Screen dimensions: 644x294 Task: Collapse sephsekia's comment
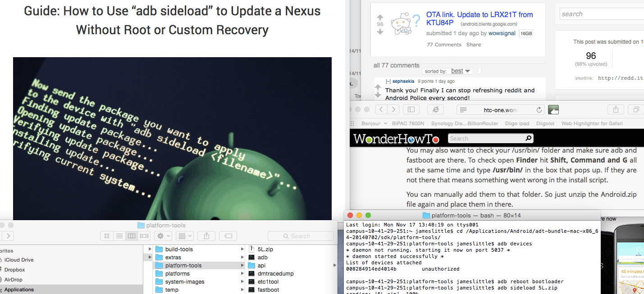click(388, 81)
